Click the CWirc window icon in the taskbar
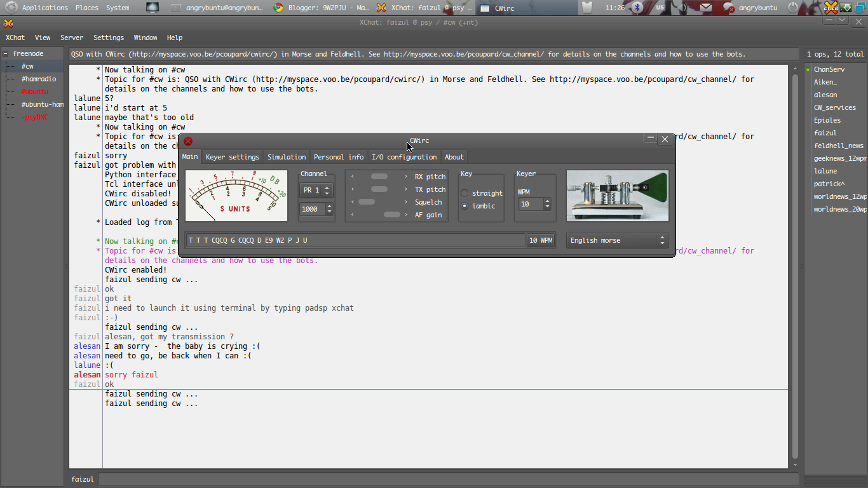Image resolution: width=868 pixels, height=488 pixels. 485,8
